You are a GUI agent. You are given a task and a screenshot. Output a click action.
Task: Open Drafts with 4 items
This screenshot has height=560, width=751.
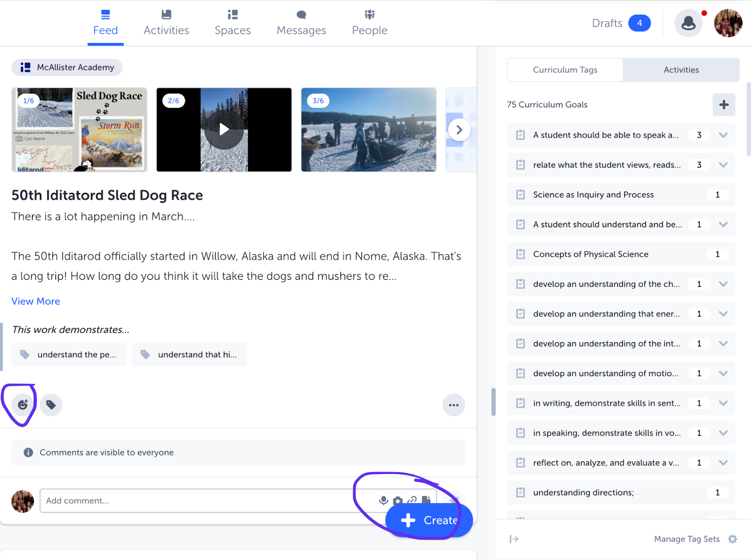pyautogui.click(x=621, y=23)
